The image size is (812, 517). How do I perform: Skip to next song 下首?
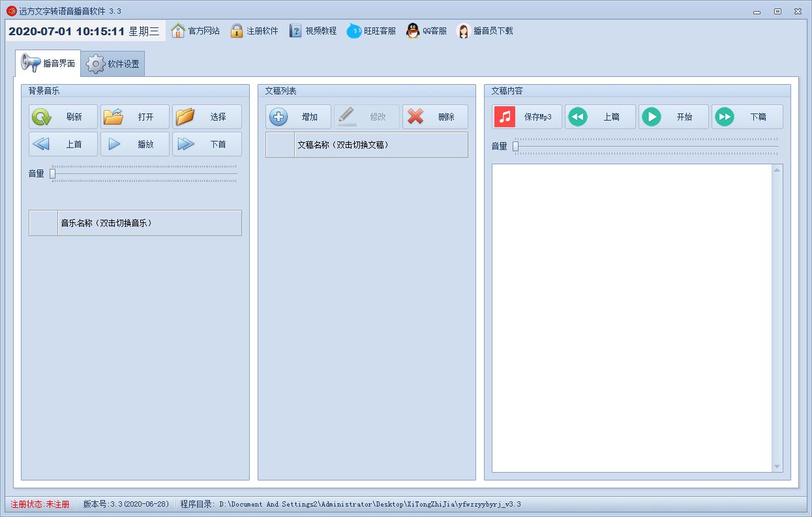coord(207,144)
